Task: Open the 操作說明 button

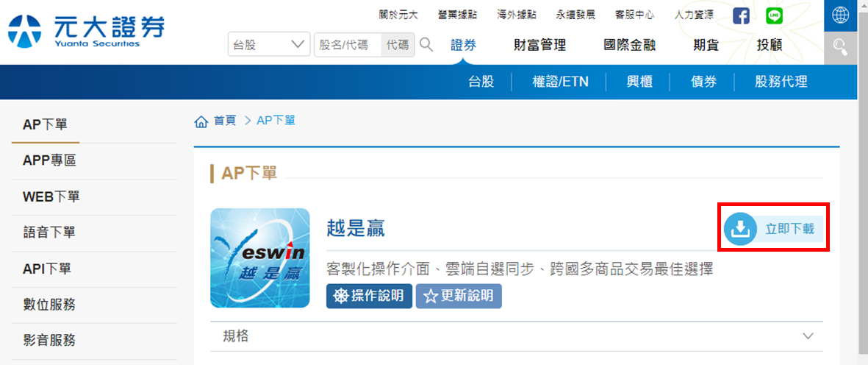Action: coord(369,297)
